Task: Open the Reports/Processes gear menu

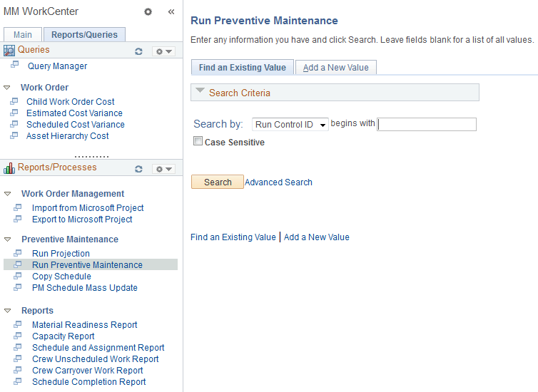Action: (163, 169)
